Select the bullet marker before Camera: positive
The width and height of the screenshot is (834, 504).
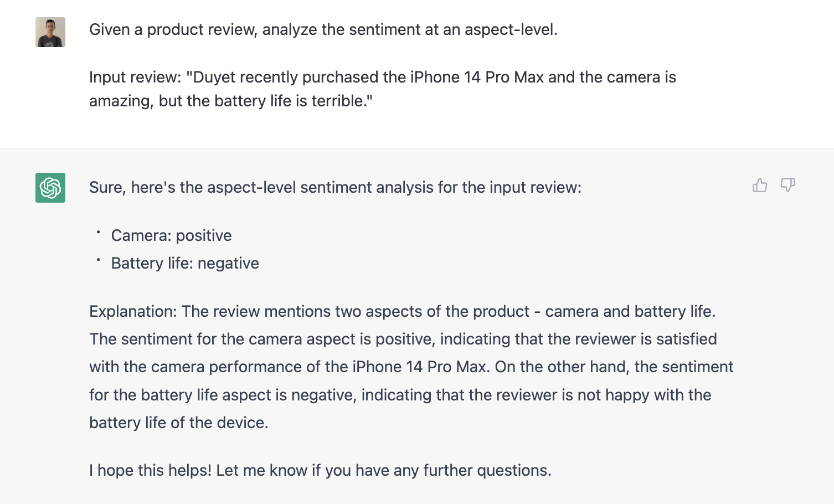point(98,233)
